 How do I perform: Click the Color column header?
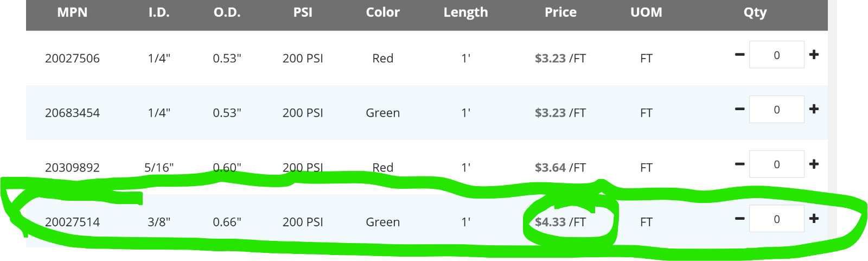[382, 12]
